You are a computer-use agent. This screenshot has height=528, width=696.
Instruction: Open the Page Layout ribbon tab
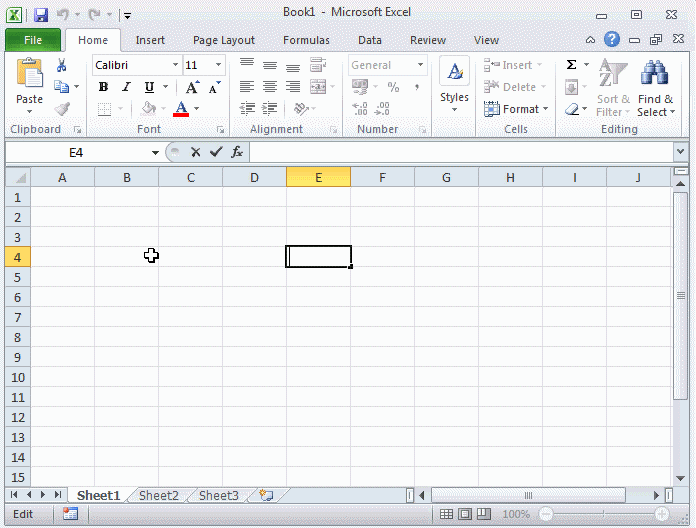pyautogui.click(x=224, y=40)
